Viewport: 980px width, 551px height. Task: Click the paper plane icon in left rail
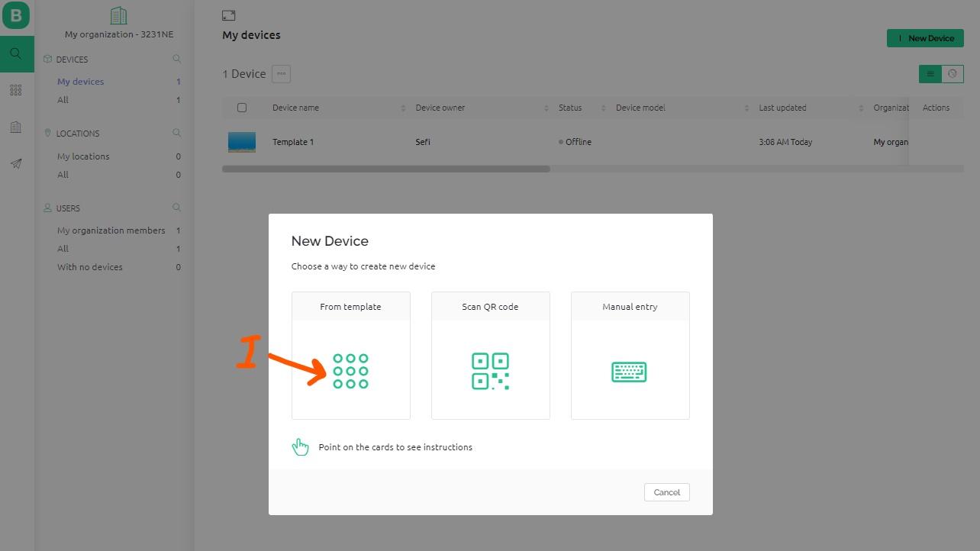[x=16, y=163]
